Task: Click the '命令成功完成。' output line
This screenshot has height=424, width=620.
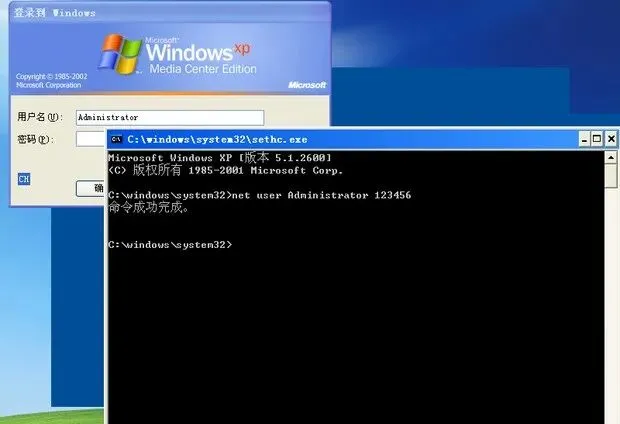Action: tap(149, 207)
